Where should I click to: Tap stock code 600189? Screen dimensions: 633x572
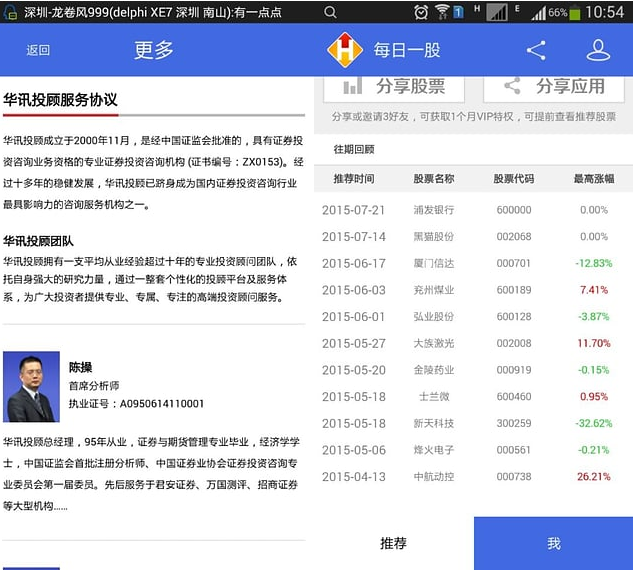514,290
